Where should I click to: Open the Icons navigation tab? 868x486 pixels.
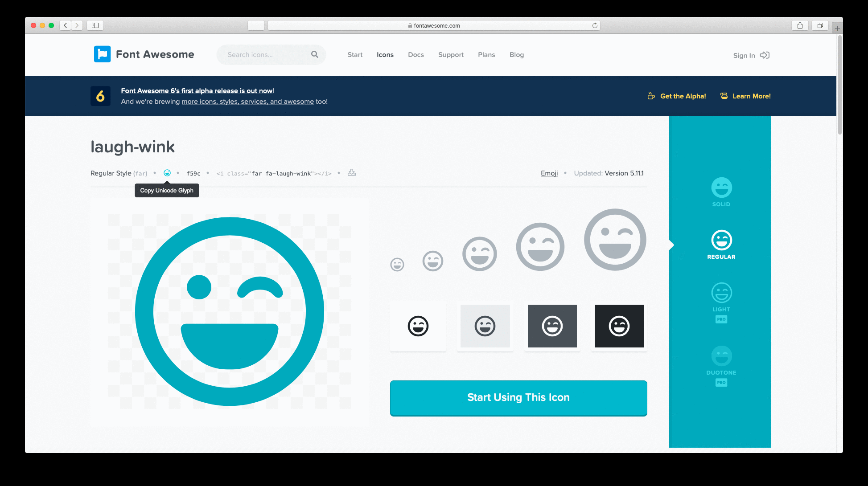[385, 55]
